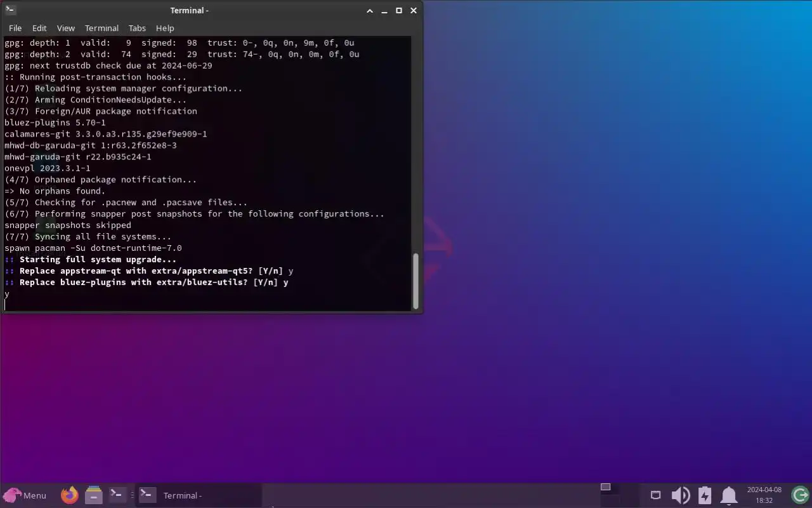Open the Garuda Menu launcher
The image size is (812, 508).
[x=25, y=495]
